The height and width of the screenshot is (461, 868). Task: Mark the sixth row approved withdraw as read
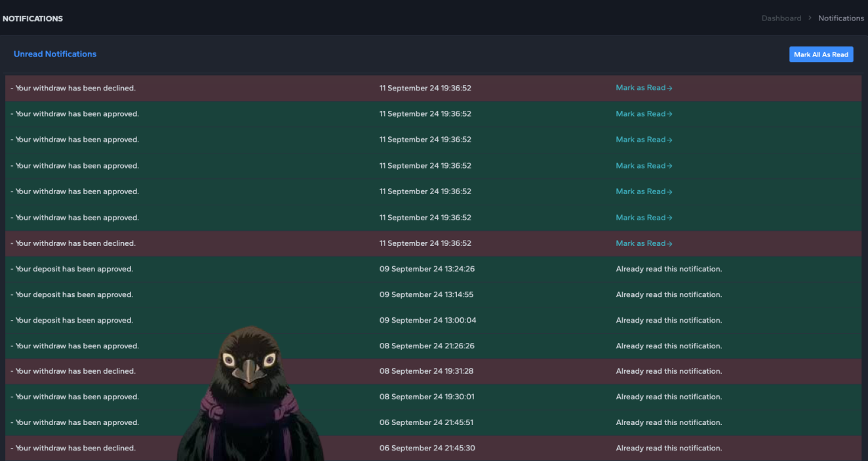coord(644,218)
